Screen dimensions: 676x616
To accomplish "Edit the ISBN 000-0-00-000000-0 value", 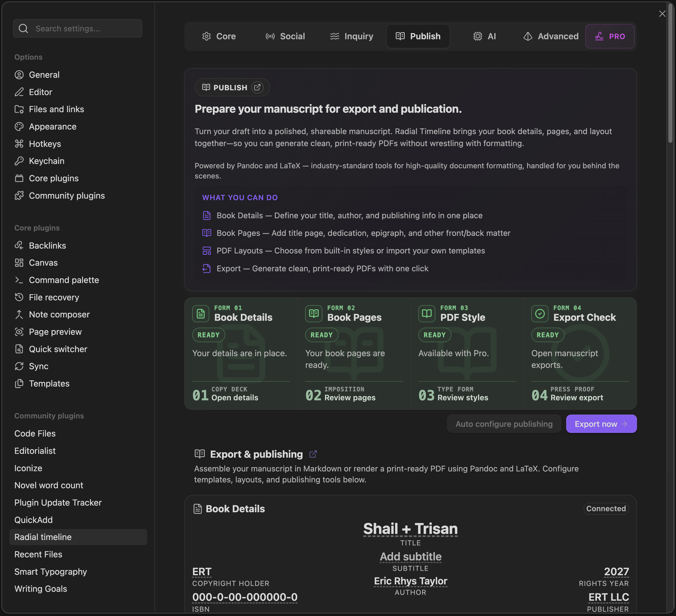I will coord(245,597).
